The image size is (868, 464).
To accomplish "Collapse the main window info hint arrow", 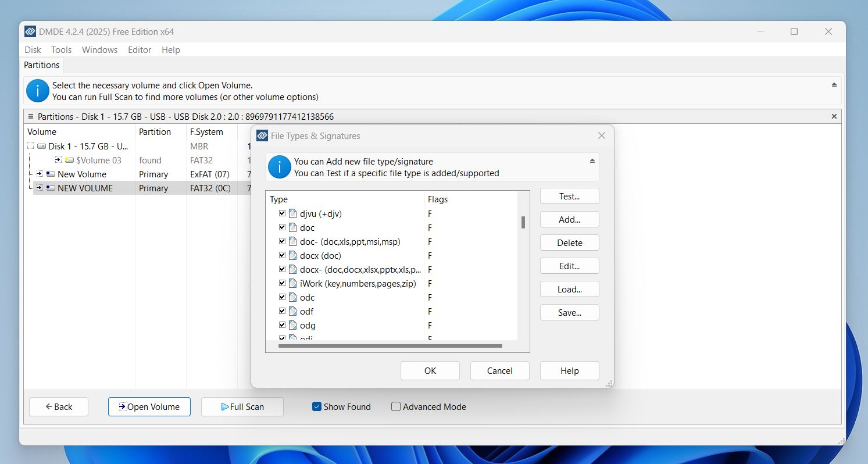I will pos(834,85).
